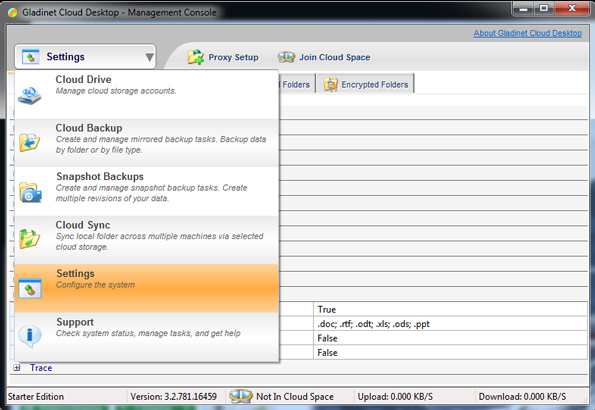Click the Cloud Drive icon in the menu

click(30, 95)
